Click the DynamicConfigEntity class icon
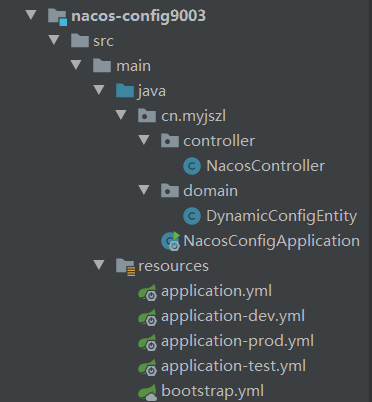Image resolution: width=372 pixels, height=402 pixels. [x=192, y=216]
